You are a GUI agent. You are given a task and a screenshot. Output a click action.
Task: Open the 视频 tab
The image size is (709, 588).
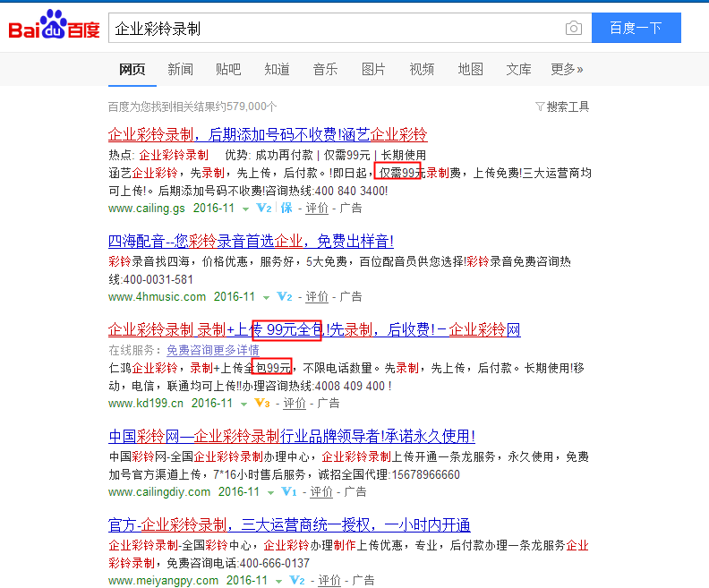[x=422, y=70]
